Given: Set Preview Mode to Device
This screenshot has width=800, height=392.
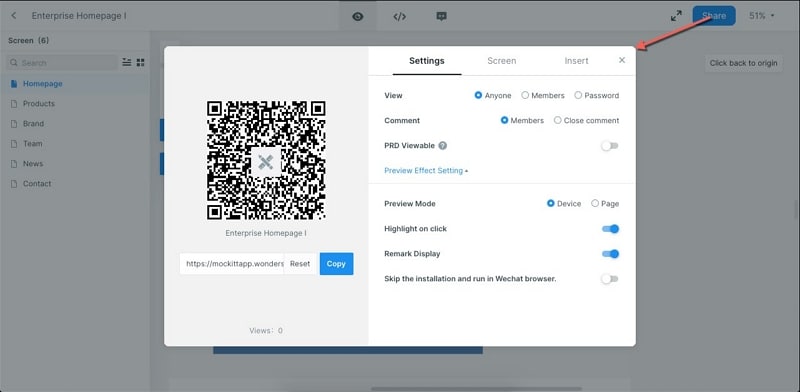Looking at the screenshot, I should pos(564,204).
